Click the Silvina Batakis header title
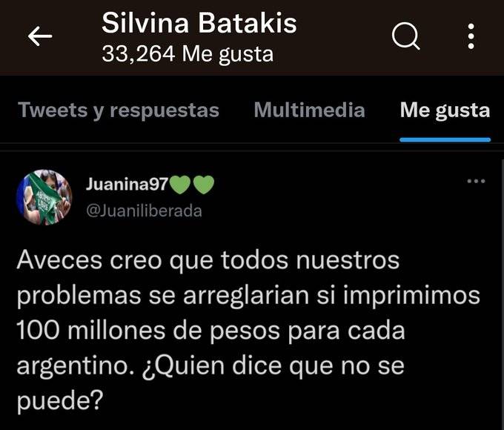The height and width of the screenshot is (430, 504). pyautogui.click(x=199, y=23)
